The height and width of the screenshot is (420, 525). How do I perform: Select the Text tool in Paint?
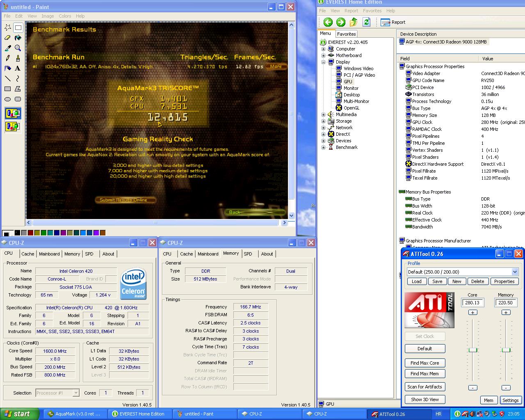(18, 68)
